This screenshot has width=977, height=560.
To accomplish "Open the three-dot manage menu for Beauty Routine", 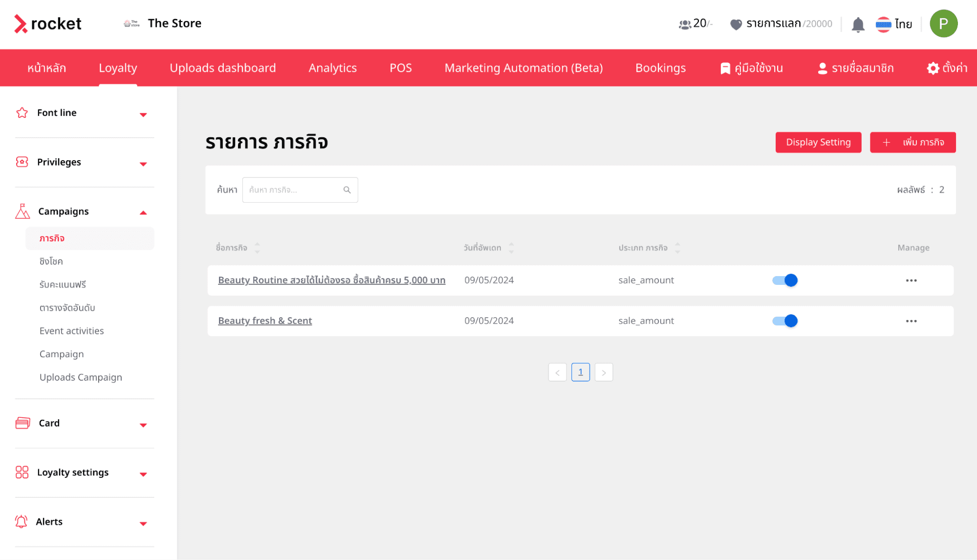I will [911, 280].
